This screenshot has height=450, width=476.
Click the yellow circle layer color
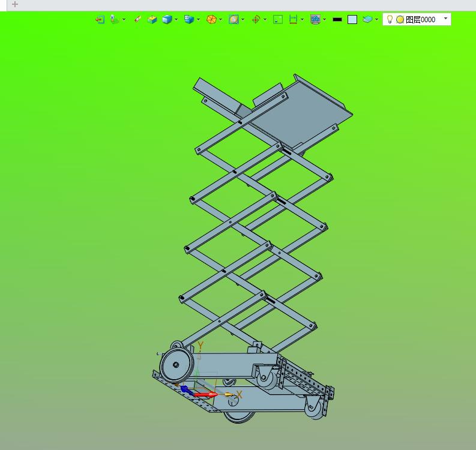coord(400,19)
